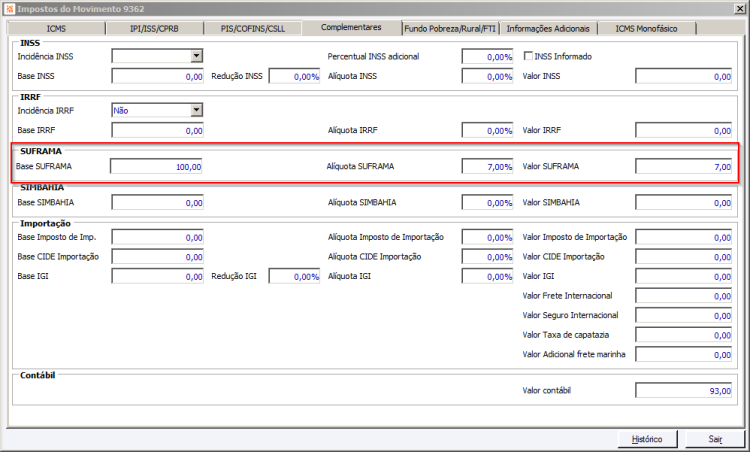Open Fundo Pobreza/Rural/FTI tab
750x452 pixels.
click(x=450, y=29)
